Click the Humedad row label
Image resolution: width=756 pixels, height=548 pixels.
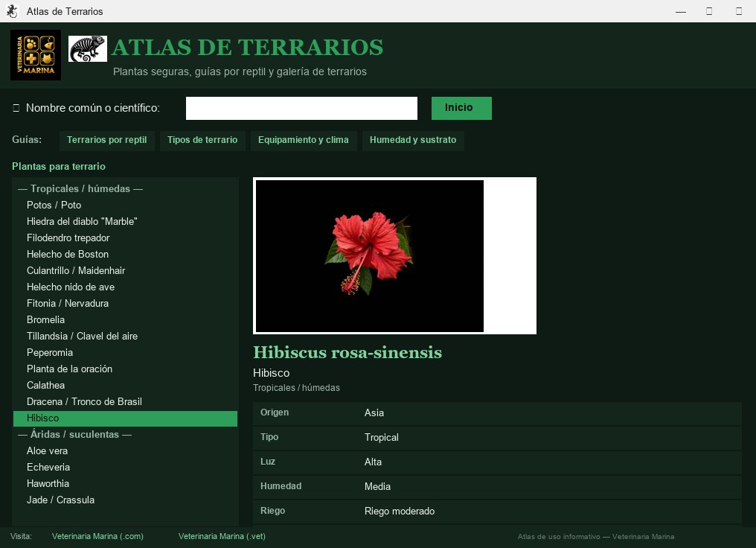pyautogui.click(x=281, y=486)
